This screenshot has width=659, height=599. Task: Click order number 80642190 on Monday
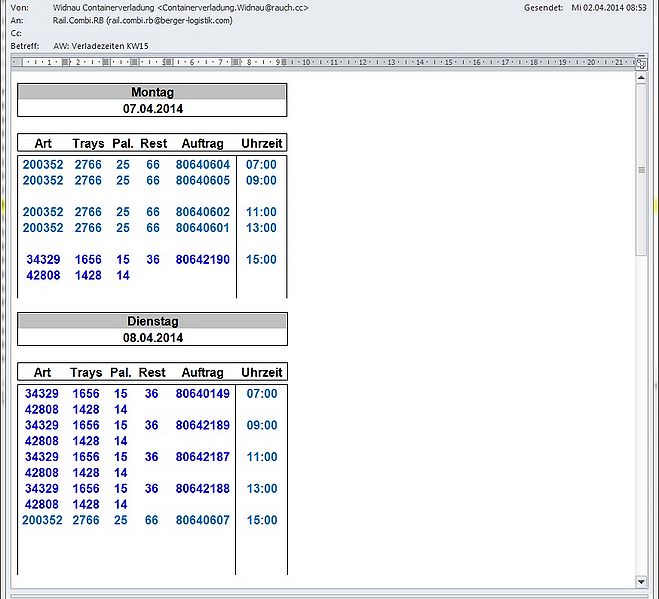click(203, 259)
